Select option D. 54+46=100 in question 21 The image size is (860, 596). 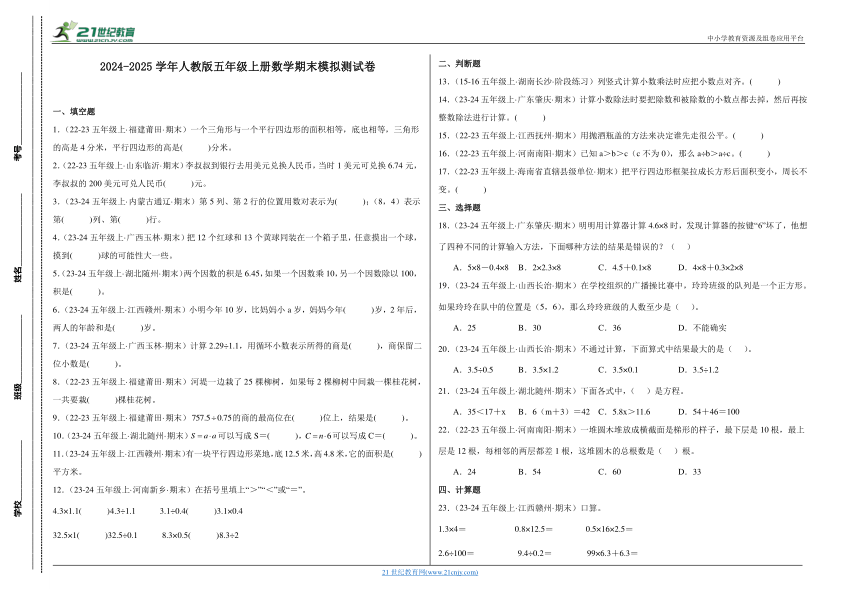tap(709, 412)
